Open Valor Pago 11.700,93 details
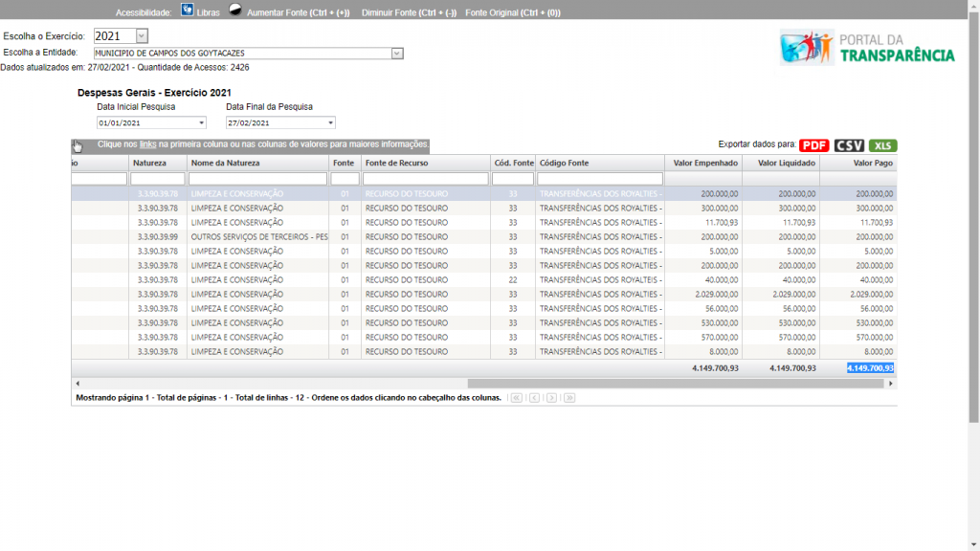The width and height of the screenshot is (980, 551). [877, 222]
